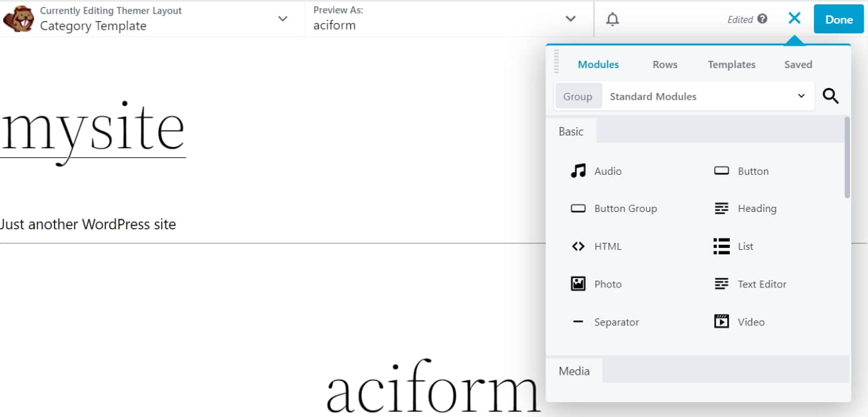Viewport: 868px width, 417px height.
Task: Click the Edited status text
Action: click(x=740, y=19)
